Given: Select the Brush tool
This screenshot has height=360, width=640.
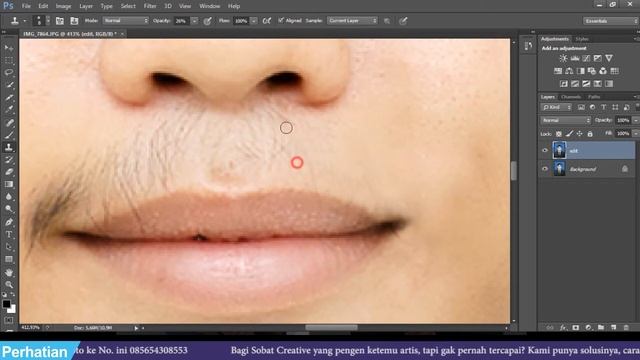Looking at the screenshot, I should click(9, 135).
